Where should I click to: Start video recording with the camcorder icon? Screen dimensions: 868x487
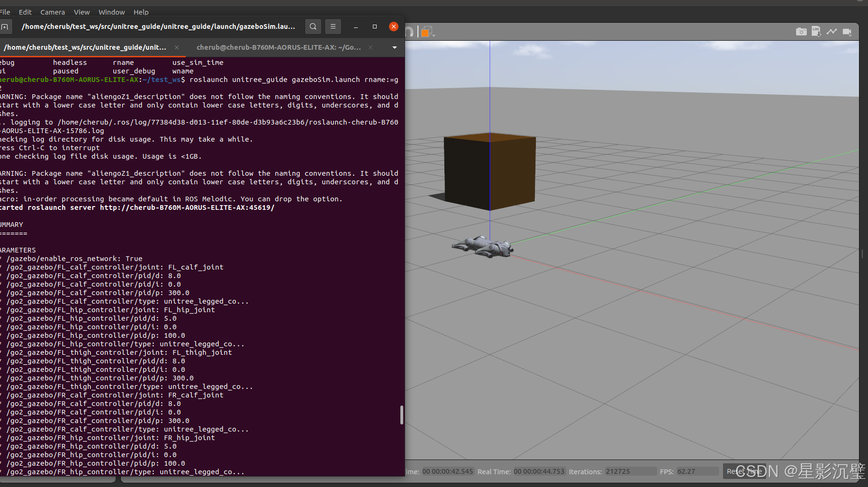pos(847,32)
